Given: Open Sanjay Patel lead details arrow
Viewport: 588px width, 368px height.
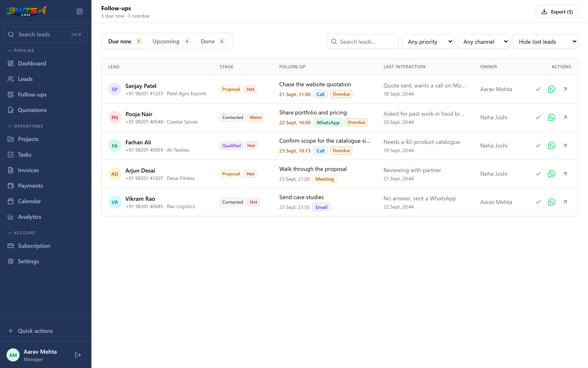Looking at the screenshot, I should 565,89.
